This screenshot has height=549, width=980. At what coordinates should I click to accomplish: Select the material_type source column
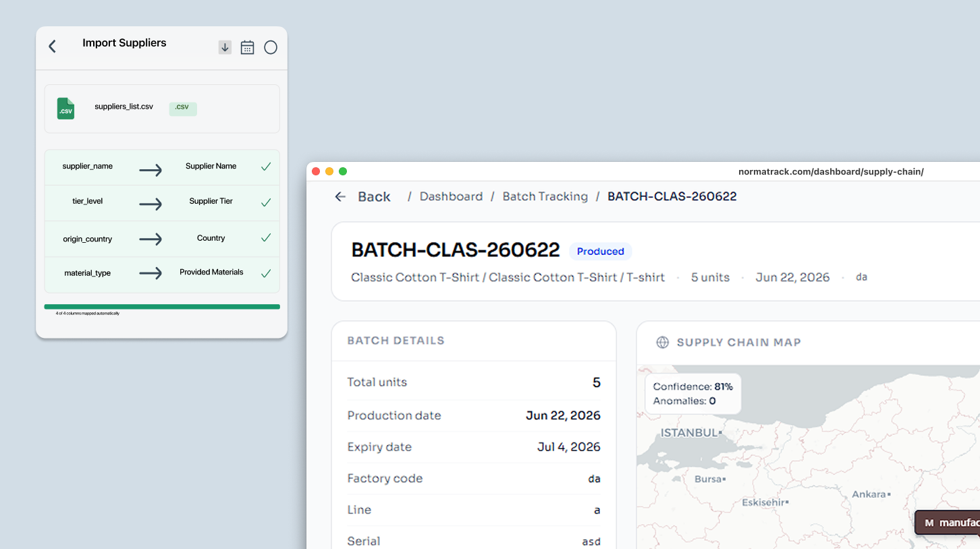[x=88, y=273]
